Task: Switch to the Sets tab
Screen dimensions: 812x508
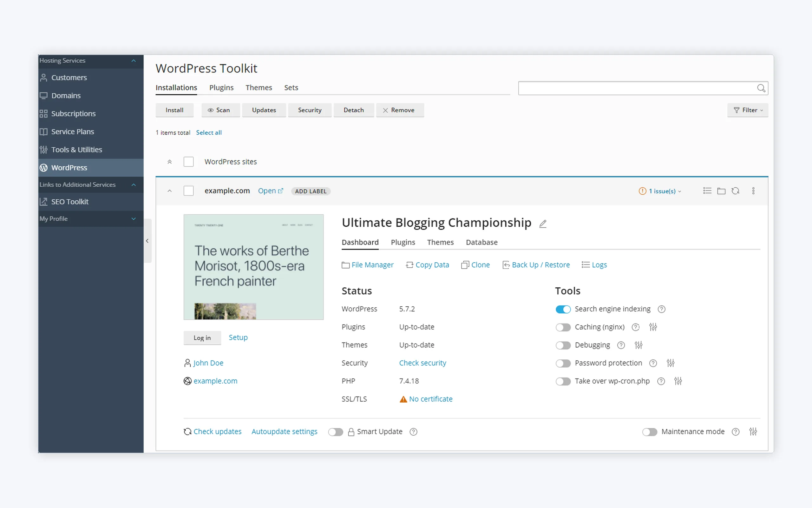Action: pos(291,87)
